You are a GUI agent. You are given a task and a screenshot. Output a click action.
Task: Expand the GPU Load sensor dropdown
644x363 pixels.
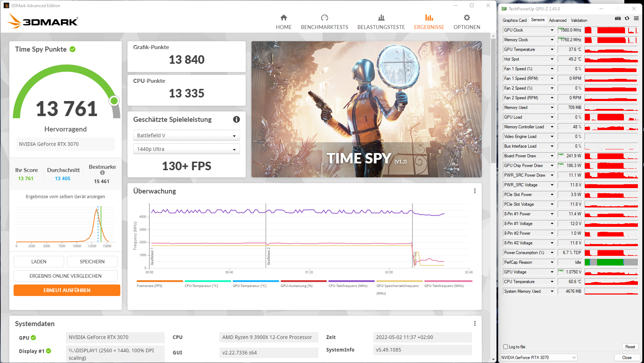pos(552,117)
